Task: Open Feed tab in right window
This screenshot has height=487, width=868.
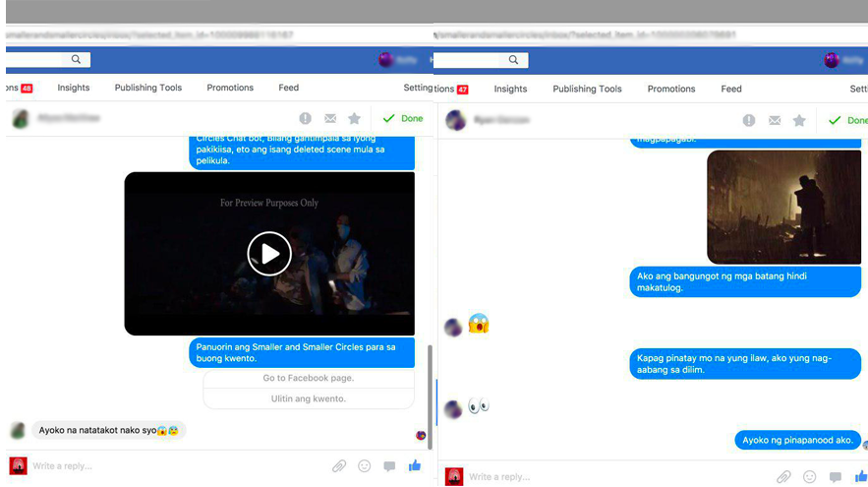Action: tap(730, 89)
